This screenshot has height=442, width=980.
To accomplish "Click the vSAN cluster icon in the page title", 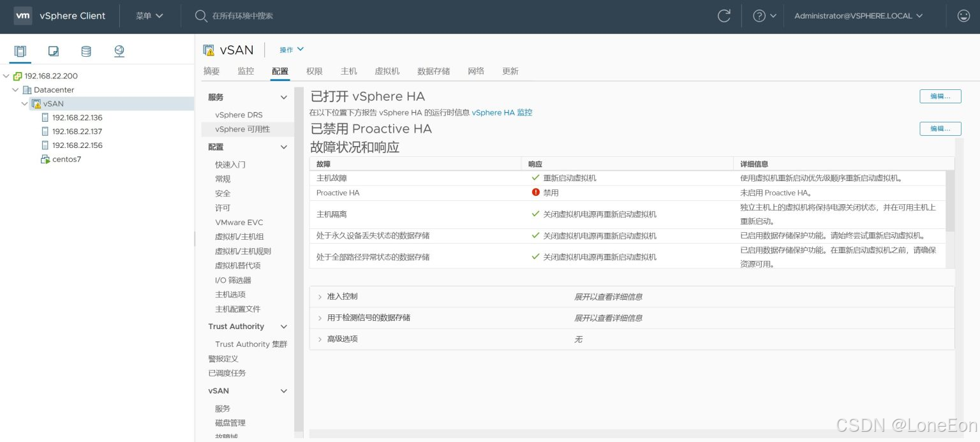I will 209,50.
